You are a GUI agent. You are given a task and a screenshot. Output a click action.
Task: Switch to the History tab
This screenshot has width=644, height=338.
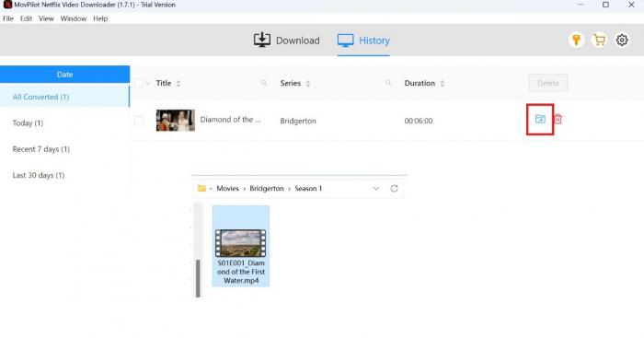tap(363, 41)
